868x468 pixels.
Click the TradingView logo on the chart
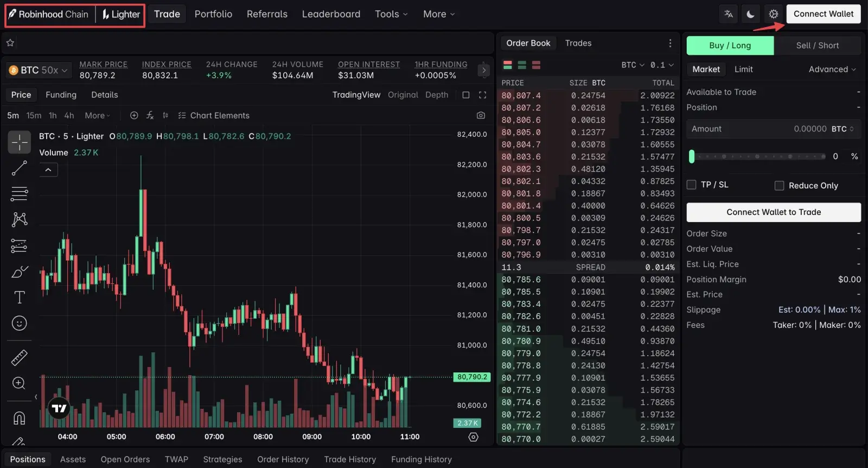click(x=59, y=408)
